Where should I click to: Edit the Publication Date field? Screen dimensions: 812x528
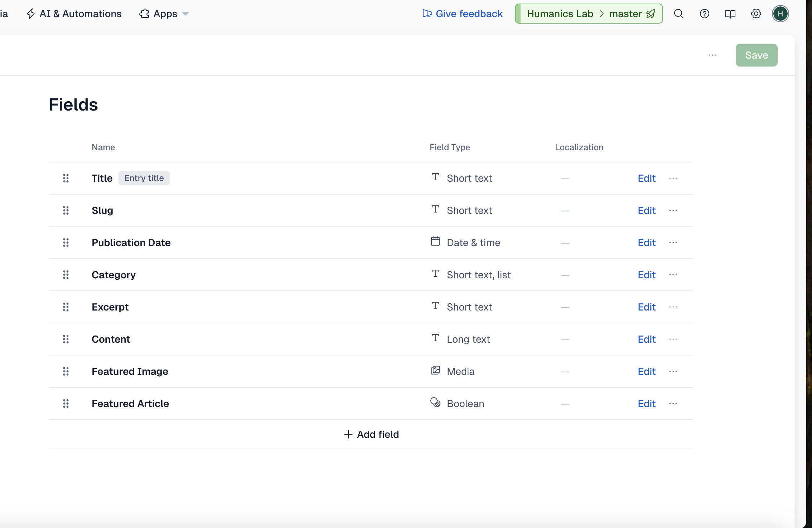click(x=646, y=243)
